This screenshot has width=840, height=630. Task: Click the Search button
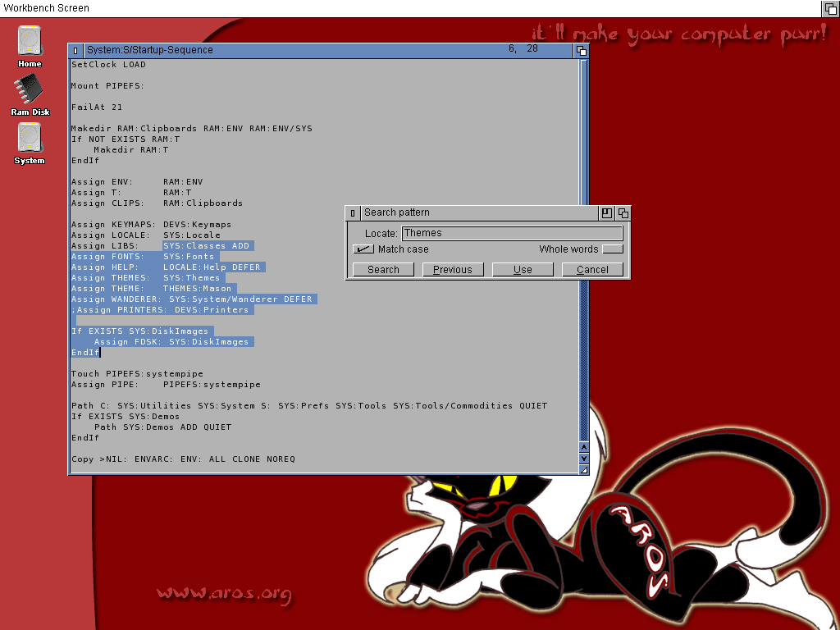[x=384, y=269]
